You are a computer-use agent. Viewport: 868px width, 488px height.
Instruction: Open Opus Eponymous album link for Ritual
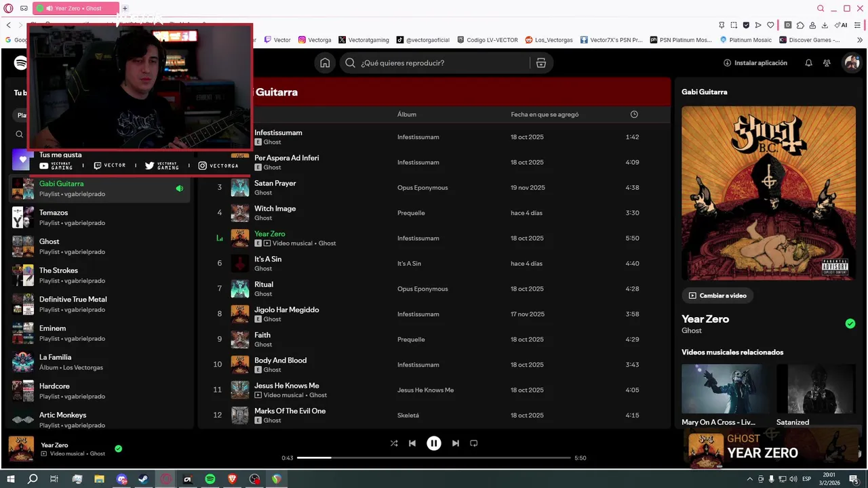(x=422, y=289)
